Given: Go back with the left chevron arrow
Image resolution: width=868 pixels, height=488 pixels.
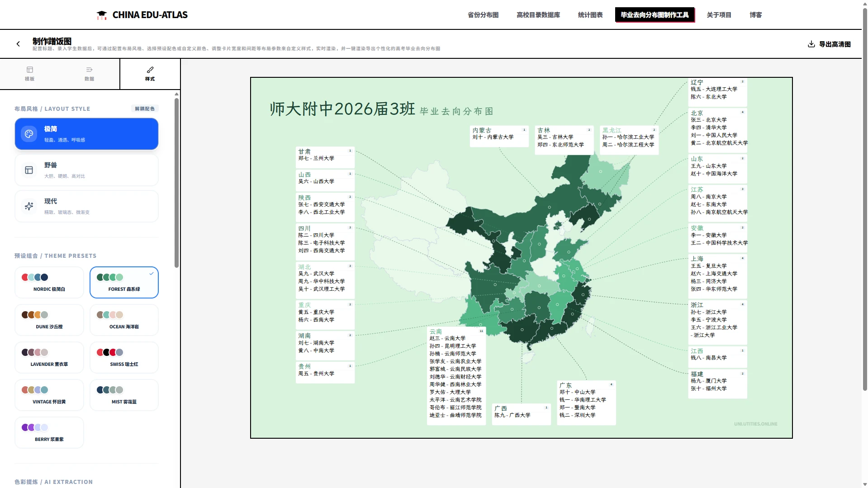Looking at the screenshot, I should click(18, 44).
